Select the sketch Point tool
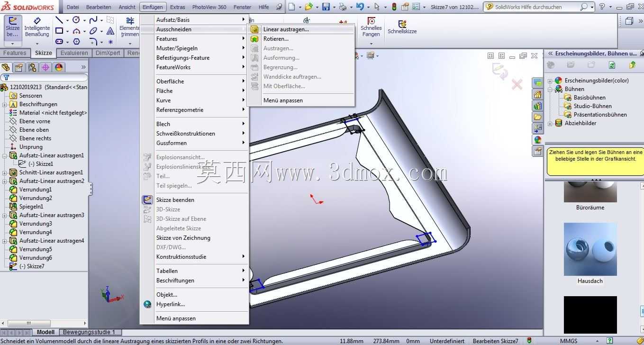 (x=110, y=42)
